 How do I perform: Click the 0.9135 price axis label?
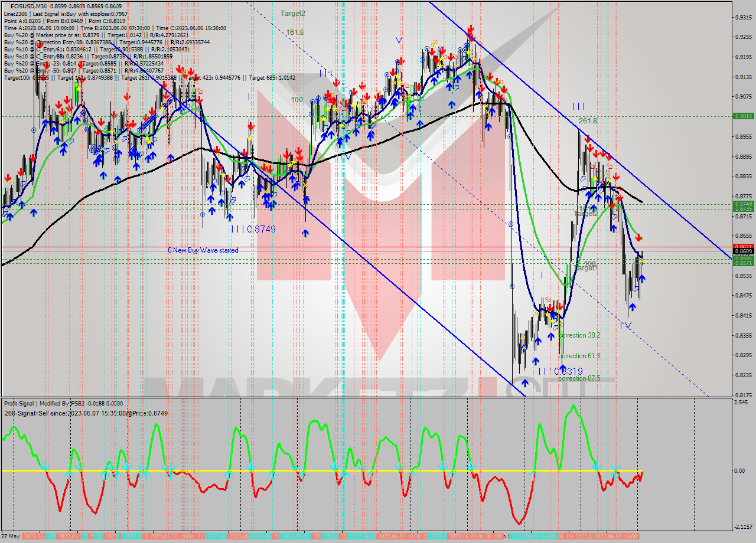(743, 77)
